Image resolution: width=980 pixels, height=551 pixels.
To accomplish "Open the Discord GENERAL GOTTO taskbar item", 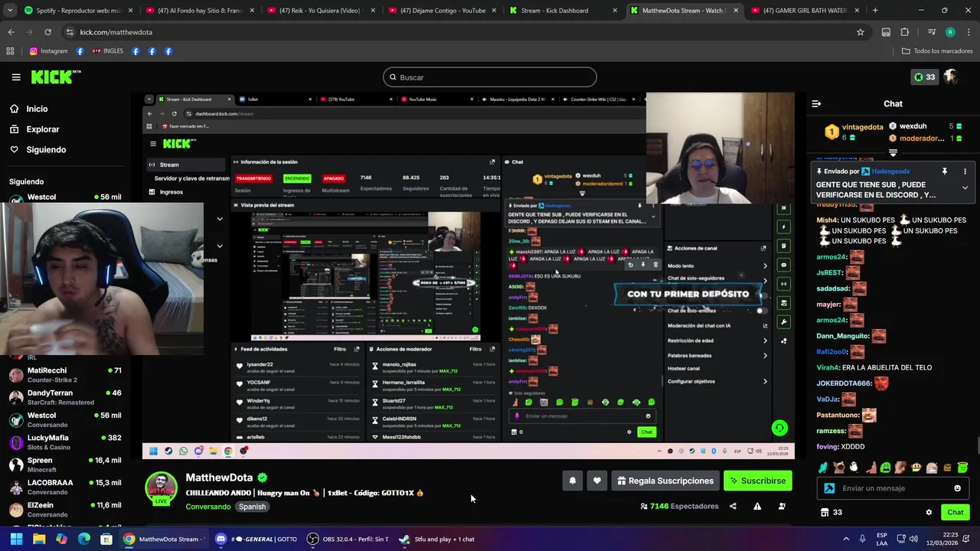I will click(256, 539).
